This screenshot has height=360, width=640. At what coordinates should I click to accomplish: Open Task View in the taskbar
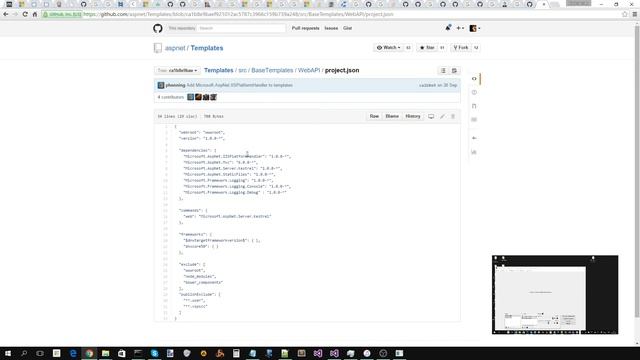(40, 353)
